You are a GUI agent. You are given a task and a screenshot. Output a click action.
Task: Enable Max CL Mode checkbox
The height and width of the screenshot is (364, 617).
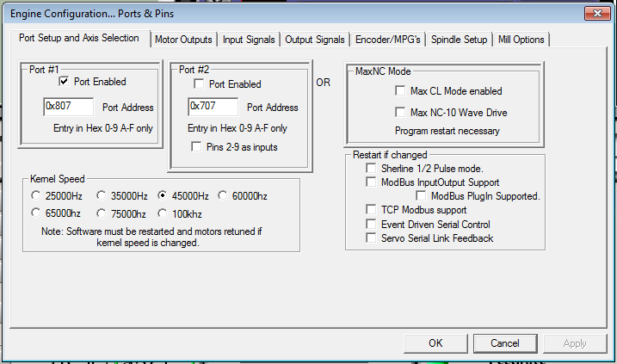[x=400, y=91]
